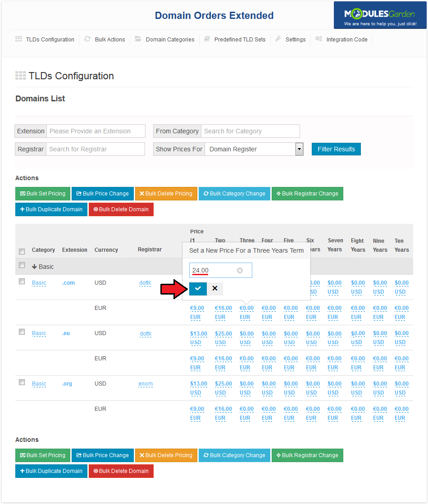Edit the .org EUR two-year €16.00 price
The height and width of the screenshot is (504, 428).
pyautogui.click(x=223, y=413)
